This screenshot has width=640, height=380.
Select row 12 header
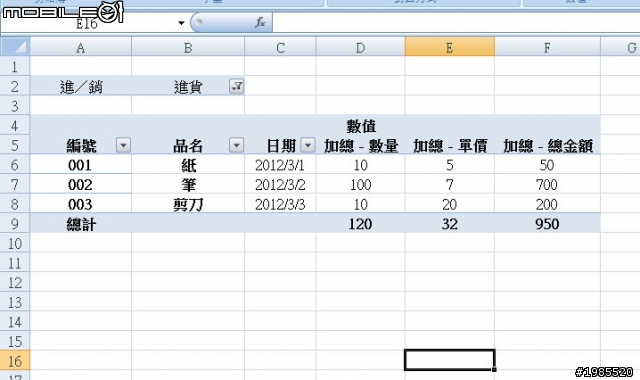(15, 282)
